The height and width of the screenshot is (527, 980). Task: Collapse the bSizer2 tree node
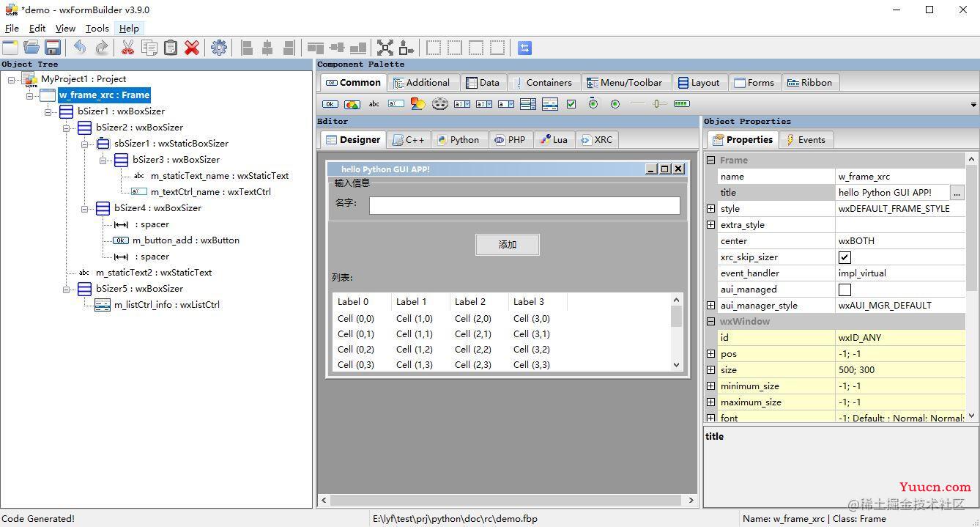coord(67,128)
